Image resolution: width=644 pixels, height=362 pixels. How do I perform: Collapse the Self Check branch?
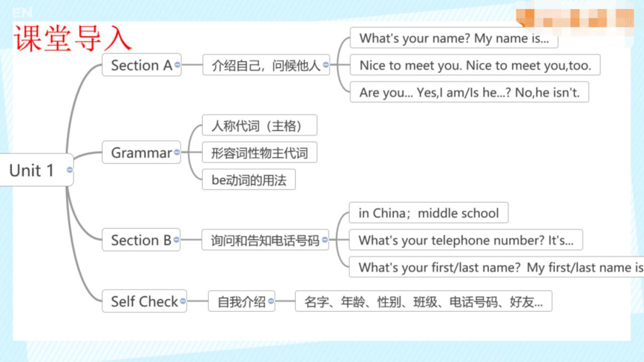click(183, 301)
